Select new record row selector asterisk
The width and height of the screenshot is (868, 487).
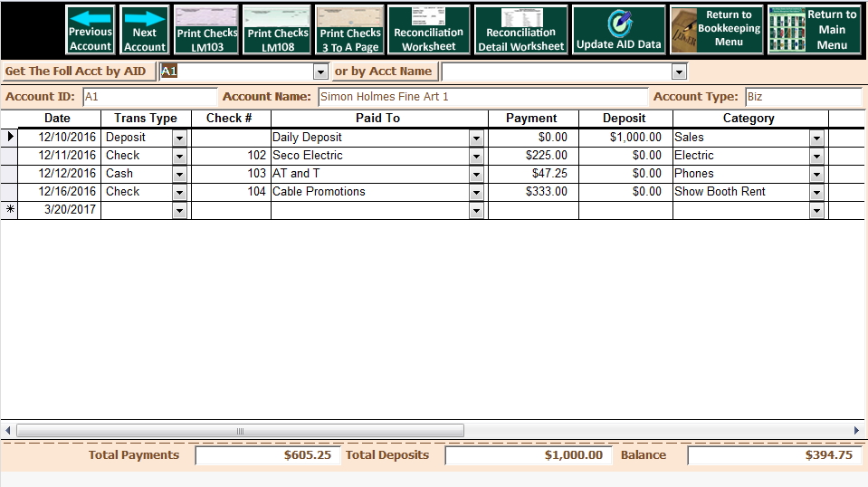(x=9, y=210)
